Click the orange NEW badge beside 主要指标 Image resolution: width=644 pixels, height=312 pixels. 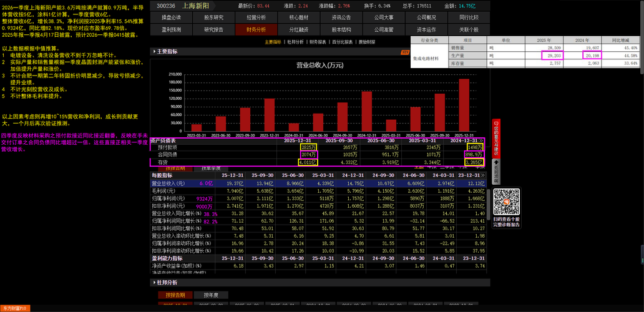(x=406, y=52)
